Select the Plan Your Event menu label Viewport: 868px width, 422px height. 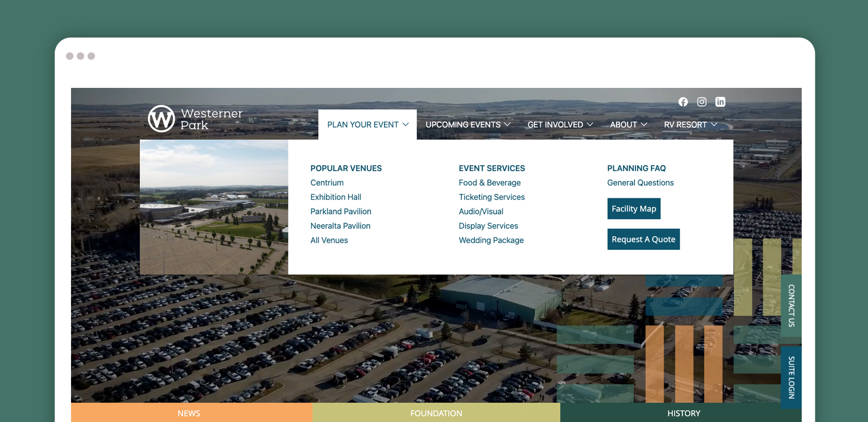coord(363,125)
